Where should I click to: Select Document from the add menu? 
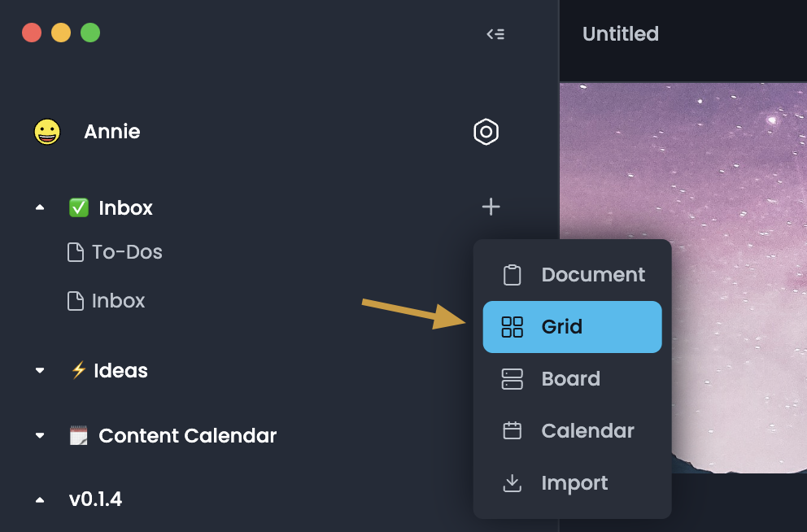click(592, 275)
